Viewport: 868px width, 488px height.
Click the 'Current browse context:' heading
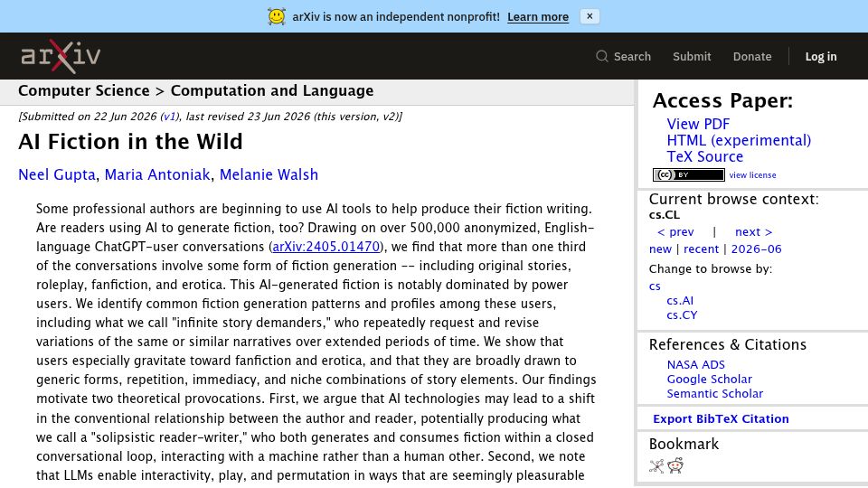click(733, 199)
